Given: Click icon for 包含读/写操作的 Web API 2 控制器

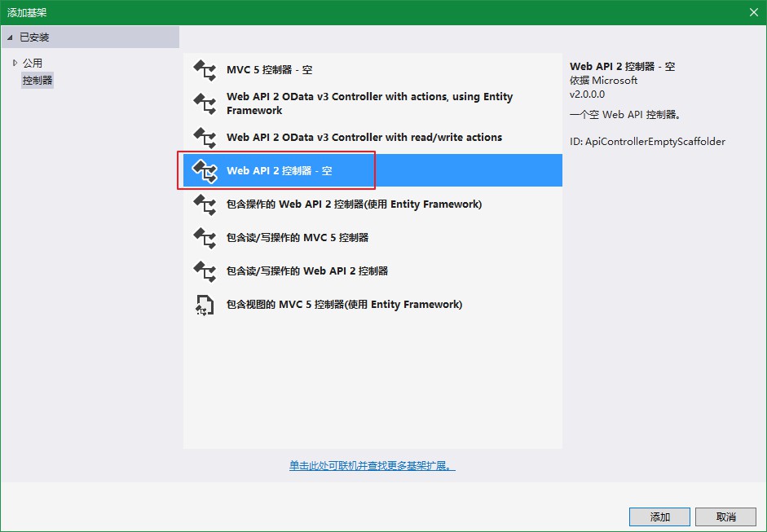Looking at the screenshot, I should (x=204, y=271).
